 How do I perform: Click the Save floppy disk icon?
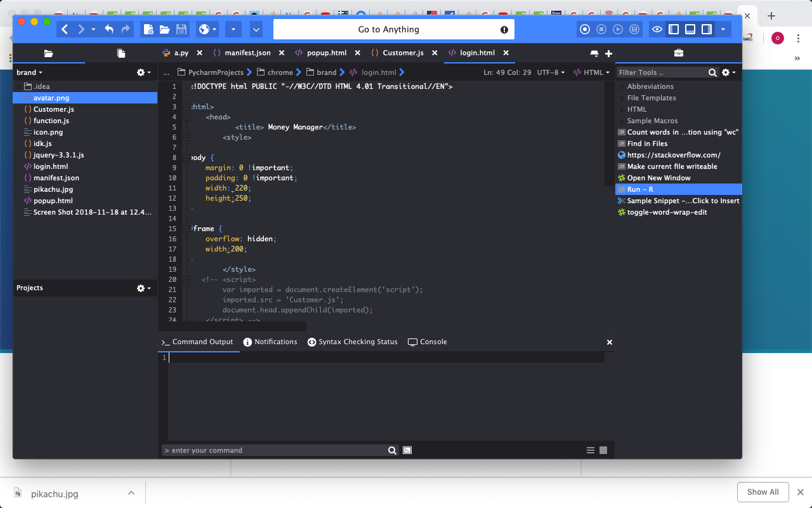point(181,29)
